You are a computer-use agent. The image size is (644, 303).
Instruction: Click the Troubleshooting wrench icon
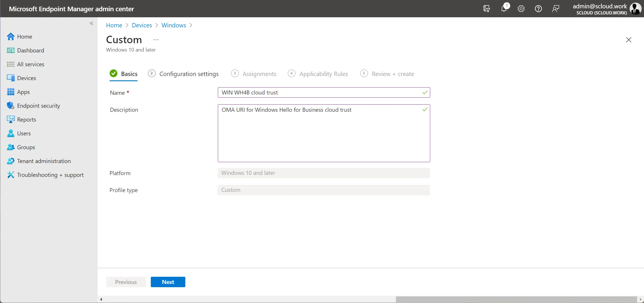(11, 175)
